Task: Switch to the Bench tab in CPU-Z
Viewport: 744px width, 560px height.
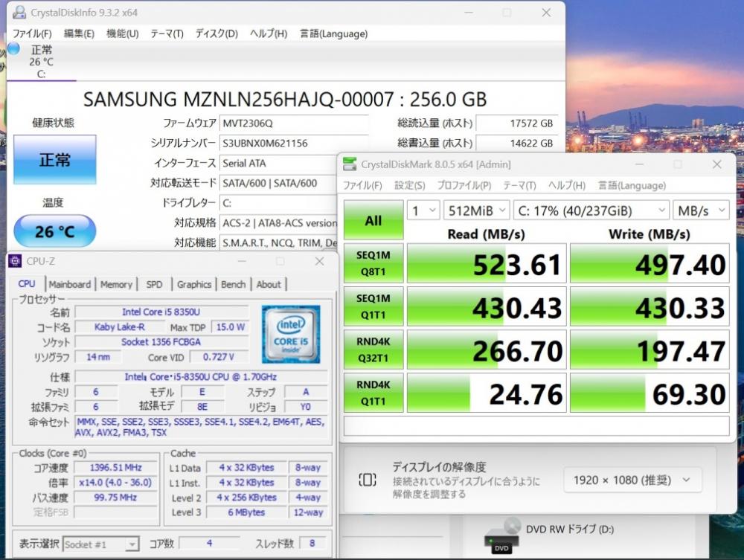Action: [234, 284]
